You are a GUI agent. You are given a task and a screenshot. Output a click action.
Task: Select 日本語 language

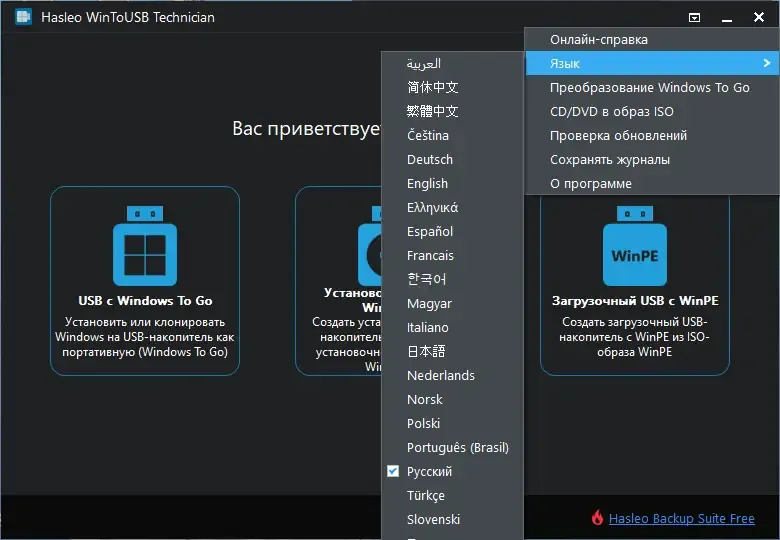(x=452, y=351)
